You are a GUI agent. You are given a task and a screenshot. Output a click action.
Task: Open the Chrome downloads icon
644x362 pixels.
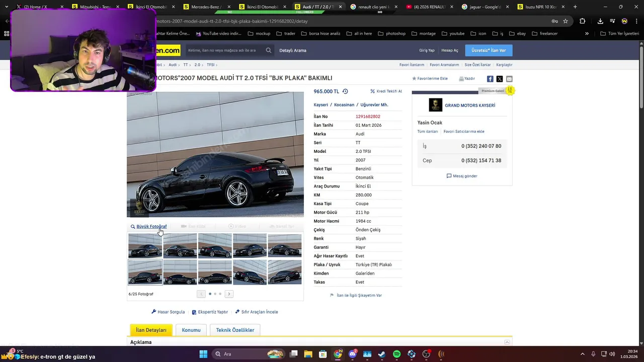600,21
